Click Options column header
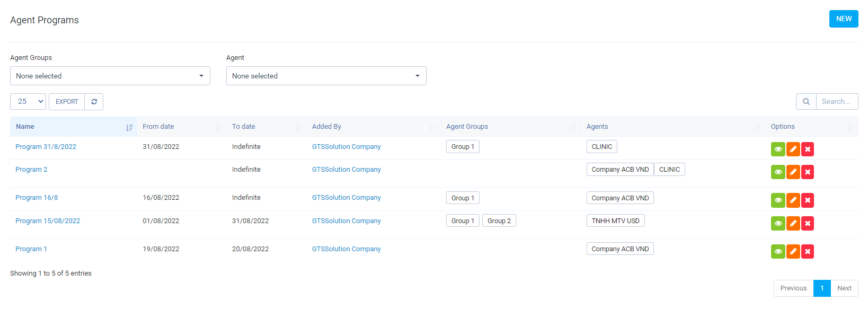Viewport: 868px width, 309px height. tap(812, 127)
